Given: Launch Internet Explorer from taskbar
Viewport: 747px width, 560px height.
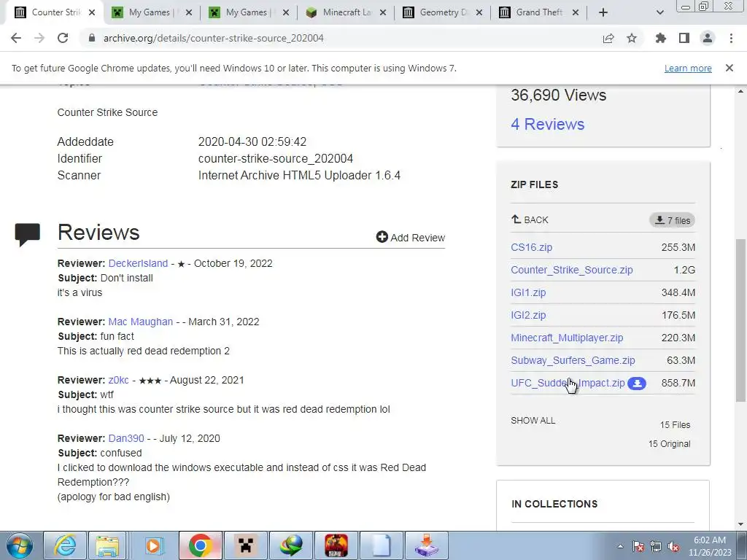Looking at the screenshot, I should coord(65,545).
